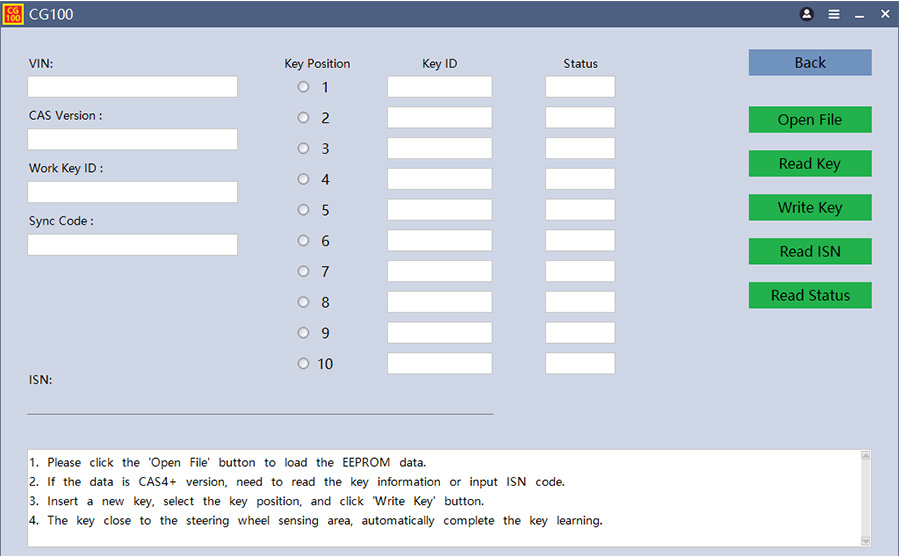Click the Write Key button
The height and width of the screenshot is (556, 900).
coord(810,208)
